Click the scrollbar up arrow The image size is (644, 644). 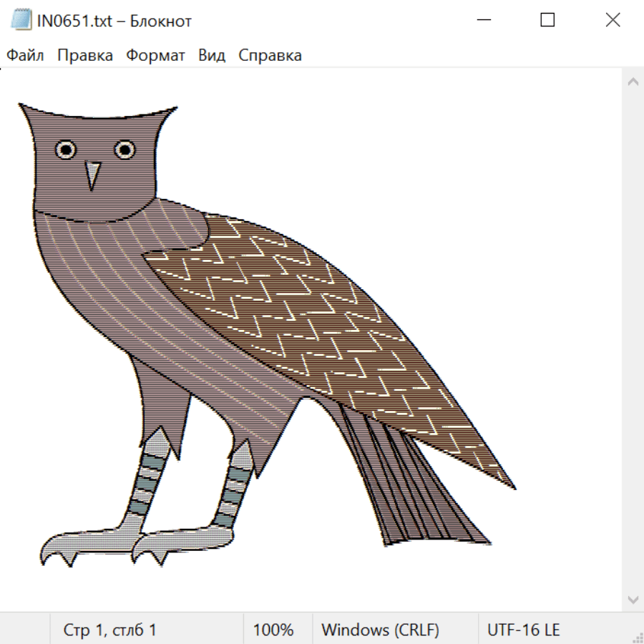click(633, 82)
